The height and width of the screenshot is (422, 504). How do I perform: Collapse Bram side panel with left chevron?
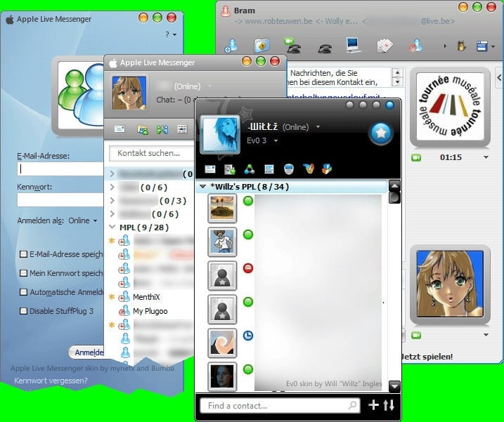tap(499, 77)
